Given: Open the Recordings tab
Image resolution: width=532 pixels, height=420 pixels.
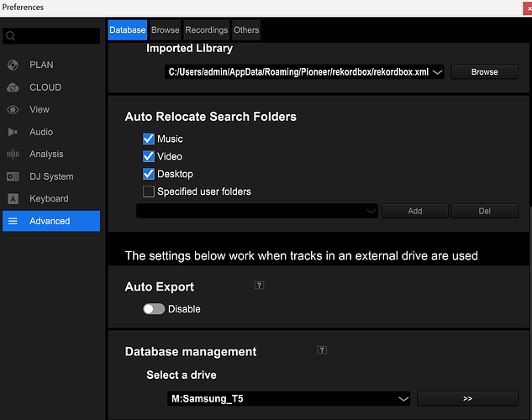Looking at the screenshot, I should (206, 30).
